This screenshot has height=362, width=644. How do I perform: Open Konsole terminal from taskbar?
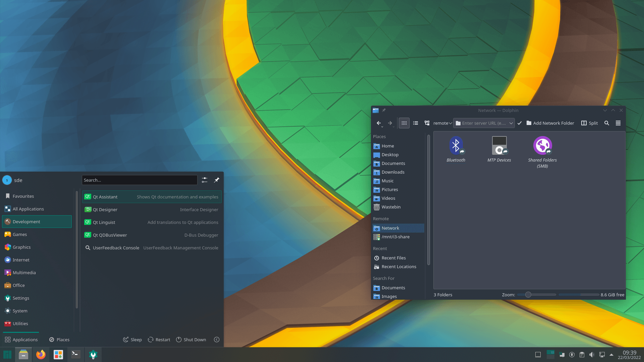76,355
